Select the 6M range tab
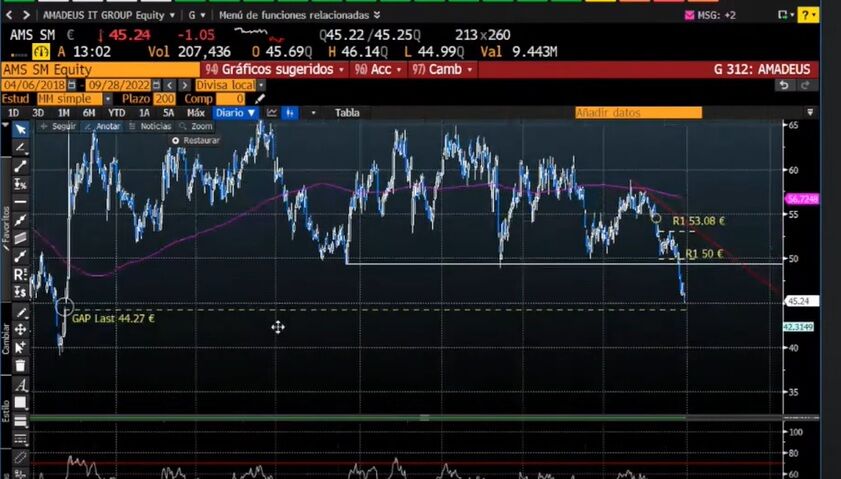The height and width of the screenshot is (479, 841). tap(89, 113)
